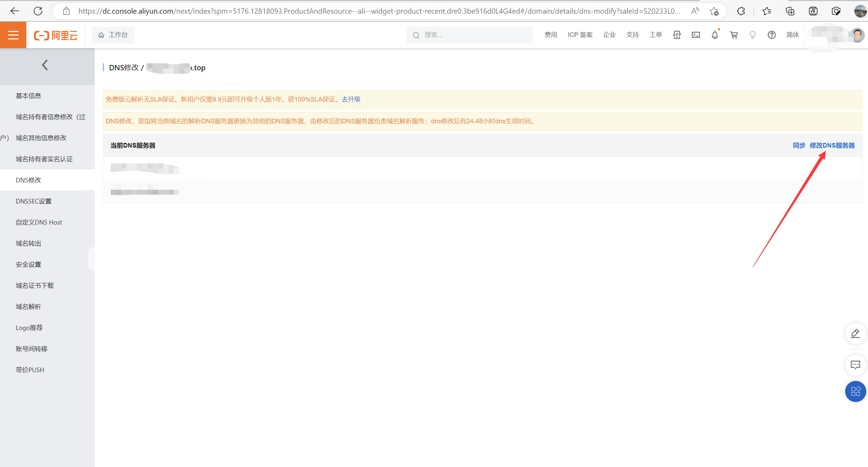Open the ICP备案 menu item

(x=580, y=35)
